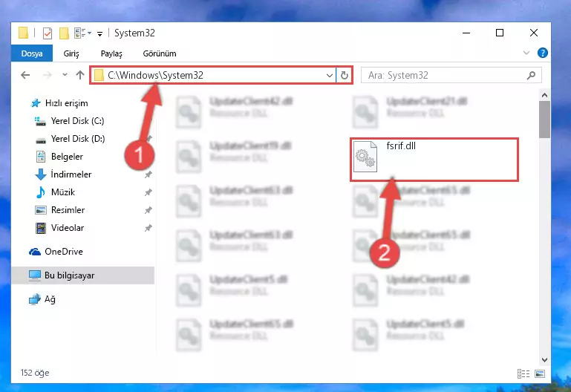Open the Dosya menu

pyautogui.click(x=32, y=53)
